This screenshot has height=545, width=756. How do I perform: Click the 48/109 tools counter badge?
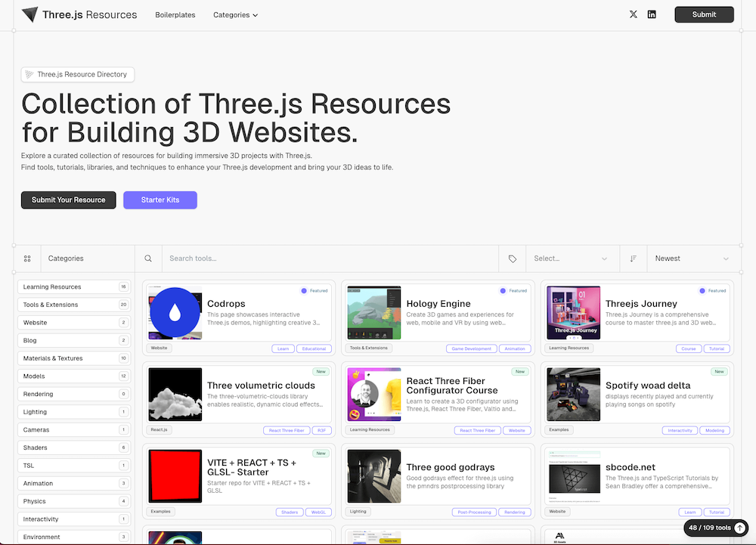[x=709, y=528]
